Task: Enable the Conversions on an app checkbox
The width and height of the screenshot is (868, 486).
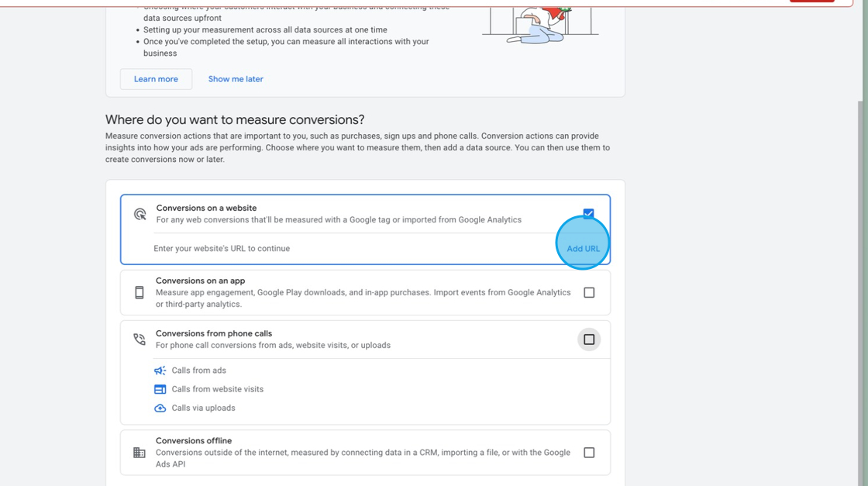Action: [x=588, y=292]
